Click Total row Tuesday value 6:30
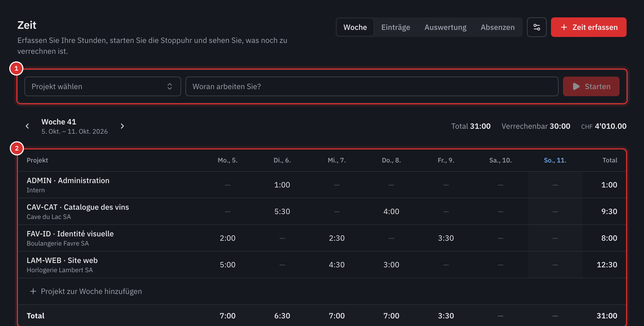Image resolution: width=644 pixels, height=326 pixels. click(282, 316)
